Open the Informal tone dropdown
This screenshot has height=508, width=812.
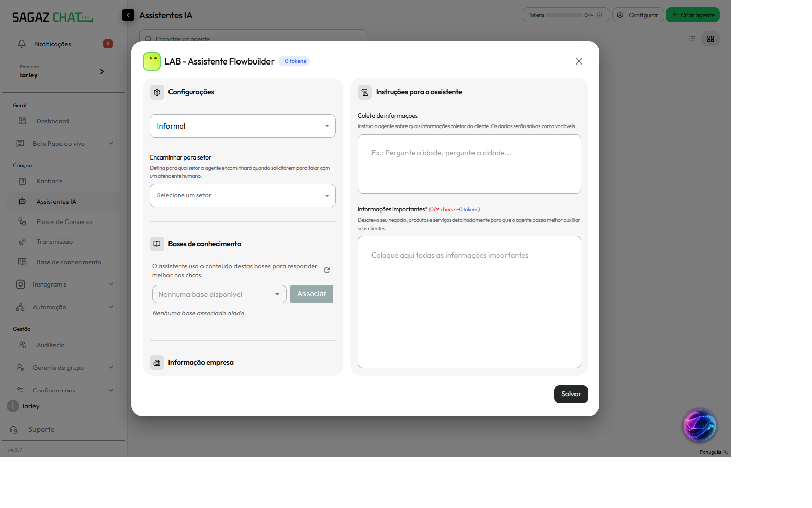pyautogui.click(x=243, y=126)
